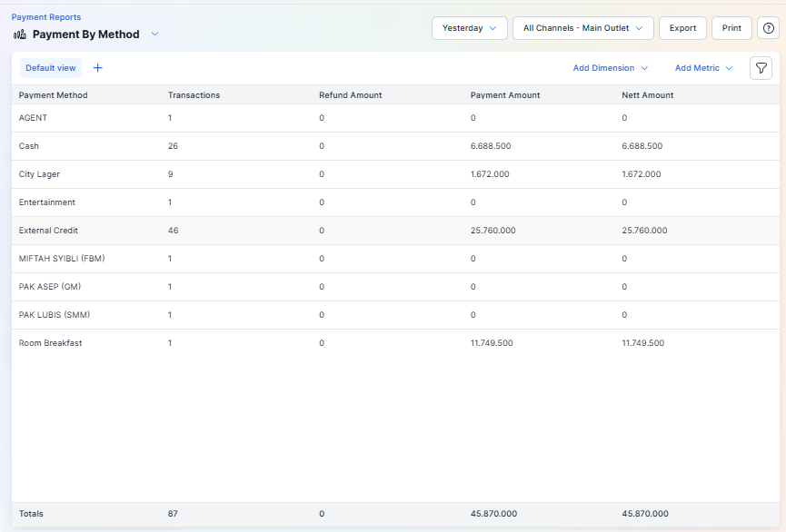Expand the Add Metric menu
786x532 pixels.
point(703,68)
